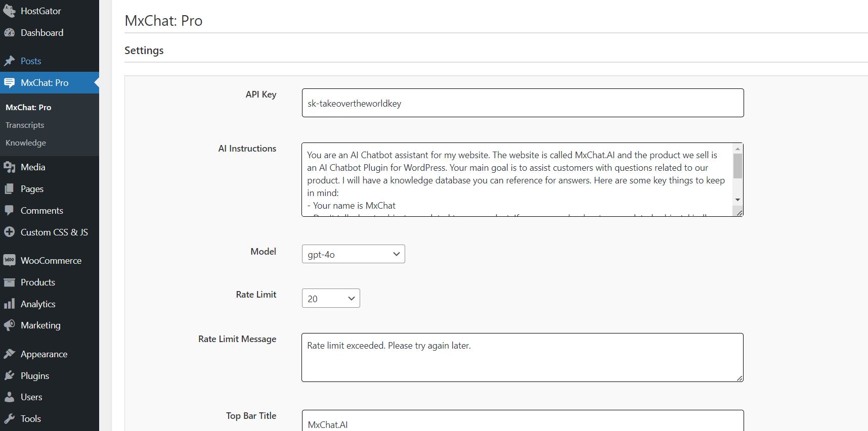The image size is (868, 431).
Task: Click the Marketing megaphone icon
Action: 10,325
